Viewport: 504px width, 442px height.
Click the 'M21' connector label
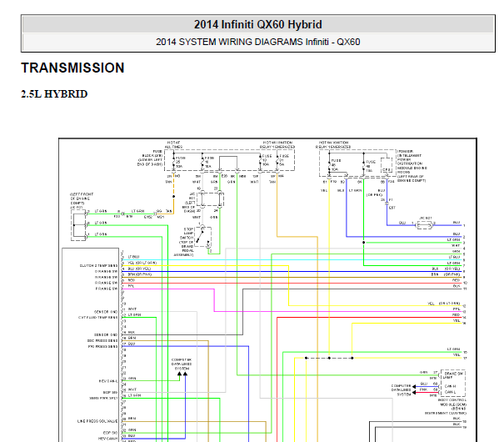click(x=161, y=217)
